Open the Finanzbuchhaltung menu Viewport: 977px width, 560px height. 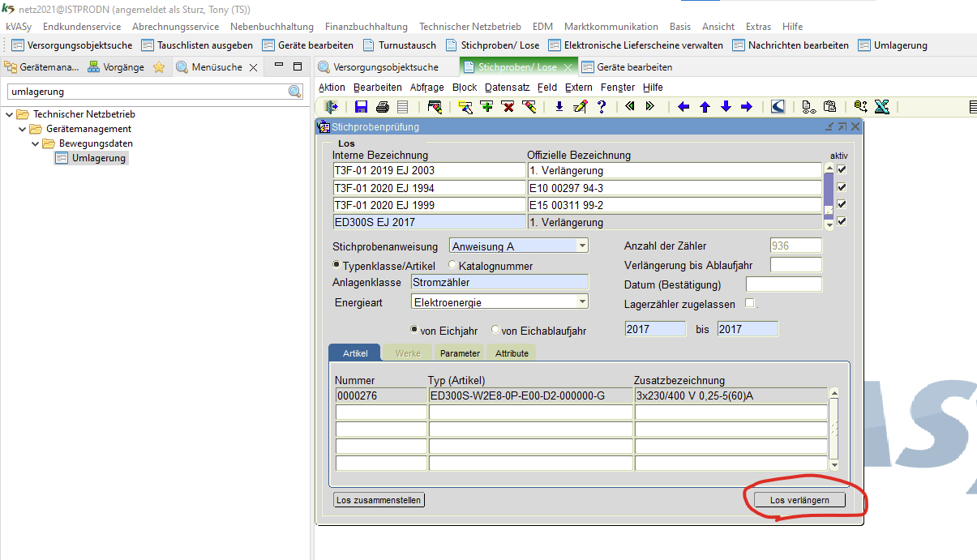pos(367,27)
